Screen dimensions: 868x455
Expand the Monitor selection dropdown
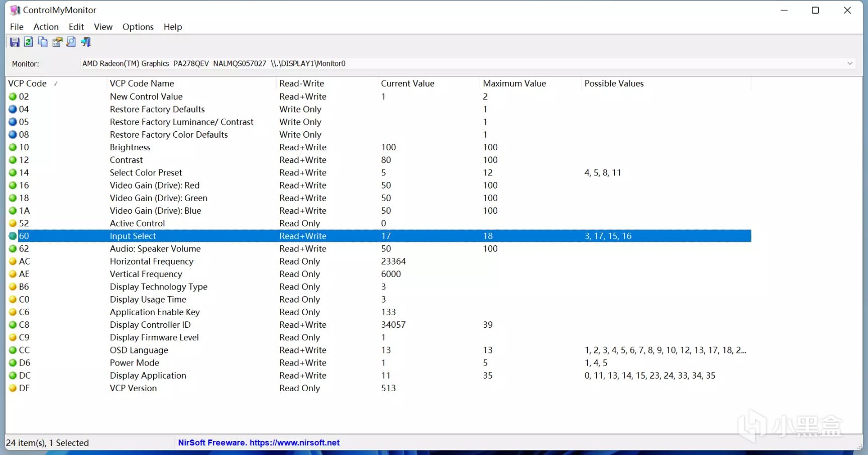click(x=849, y=63)
